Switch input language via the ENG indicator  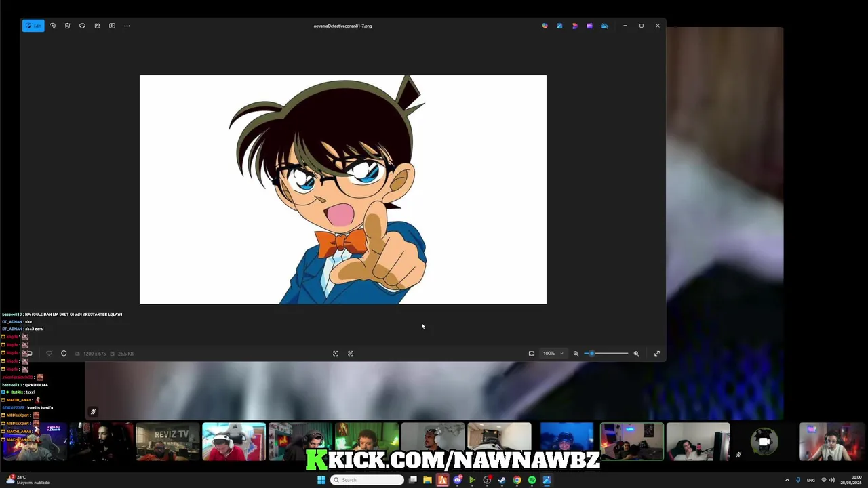point(810,480)
